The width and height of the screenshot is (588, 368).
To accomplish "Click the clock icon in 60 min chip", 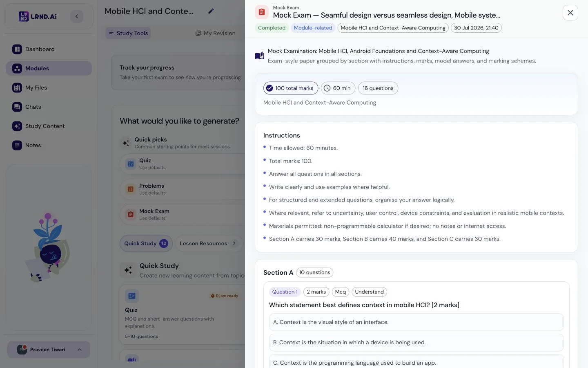I will (327, 88).
